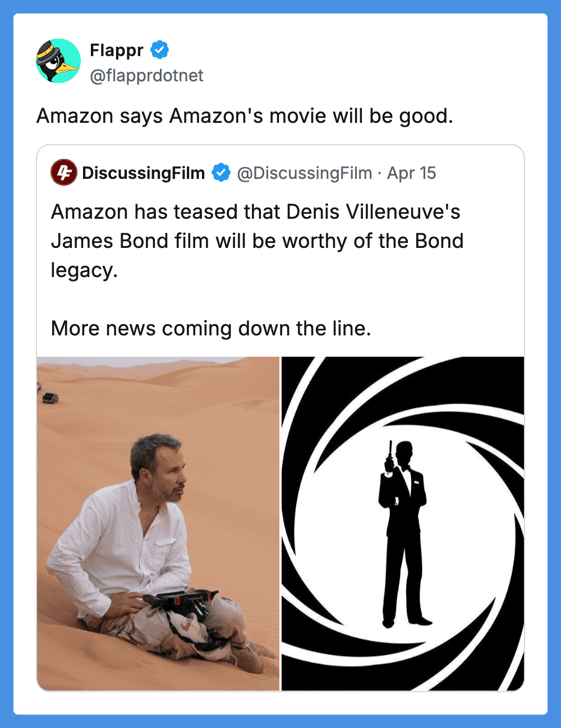Open the Apr 15 timestamp
Image resolution: width=561 pixels, height=728 pixels.
[411, 173]
